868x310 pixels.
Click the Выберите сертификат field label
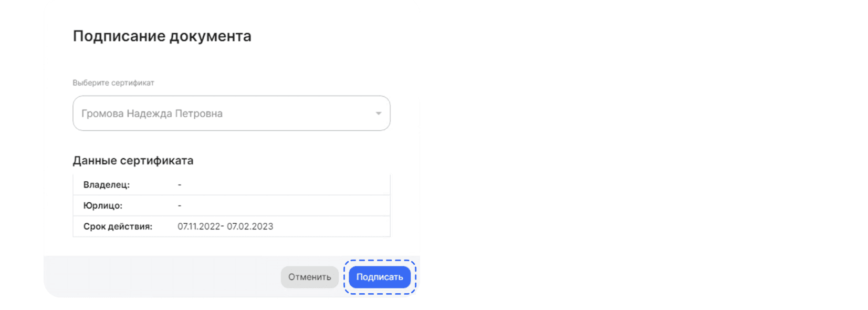pyautogui.click(x=113, y=83)
